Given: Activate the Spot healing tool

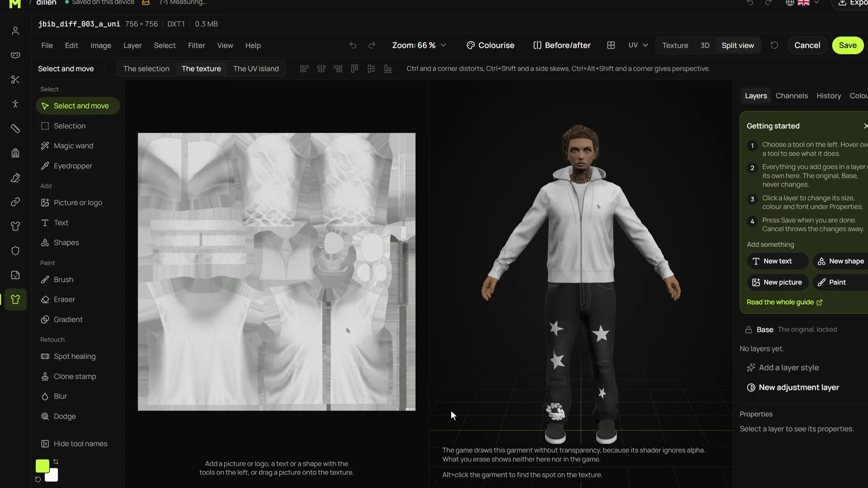Looking at the screenshot, I should [78, 357].
